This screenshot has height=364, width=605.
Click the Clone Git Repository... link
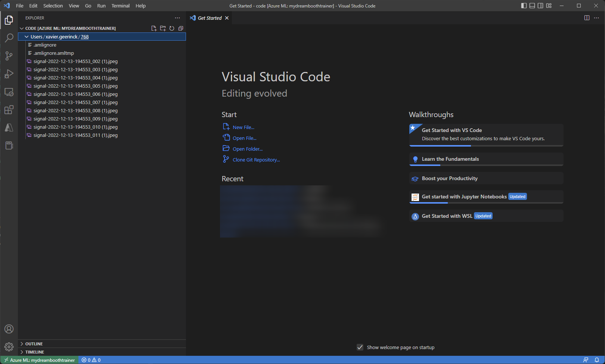tap(256, 160)
